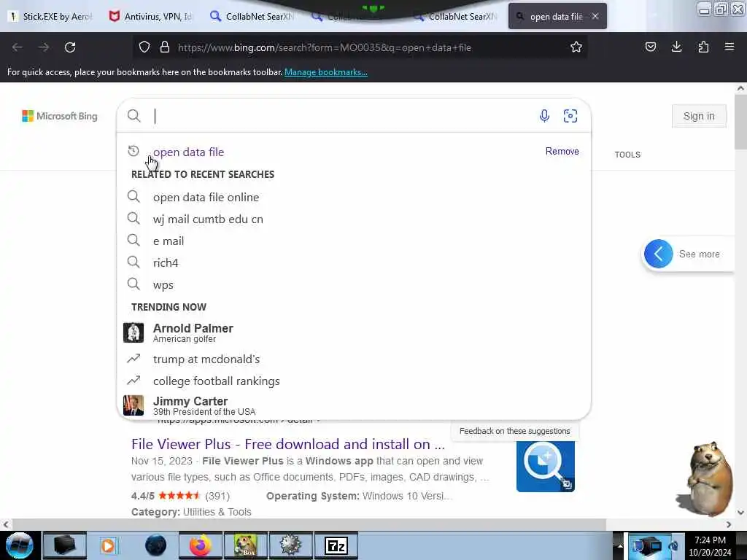Open the Windows Start orb
Screen dimensions: 747x560
click(20, 545)
